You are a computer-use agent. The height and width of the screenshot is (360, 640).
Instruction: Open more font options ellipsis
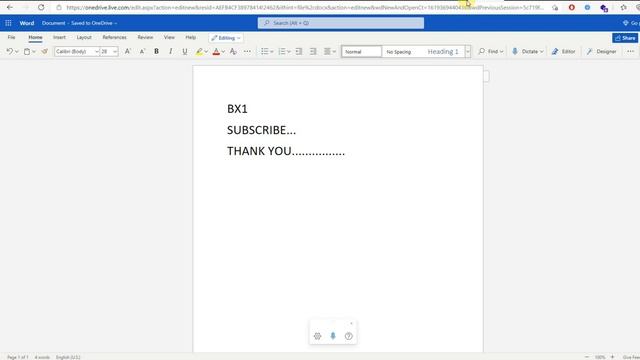click(x=247, y=51)
